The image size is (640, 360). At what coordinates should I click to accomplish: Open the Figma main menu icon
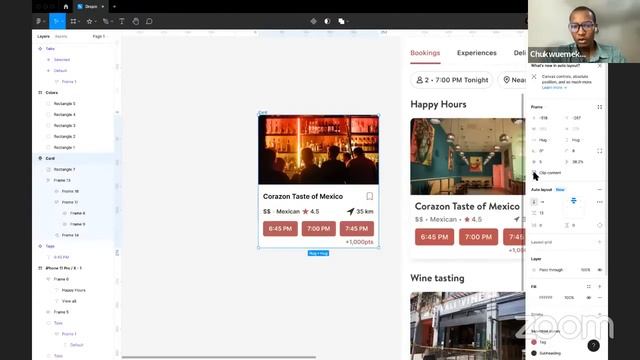[x=39, y=21]
